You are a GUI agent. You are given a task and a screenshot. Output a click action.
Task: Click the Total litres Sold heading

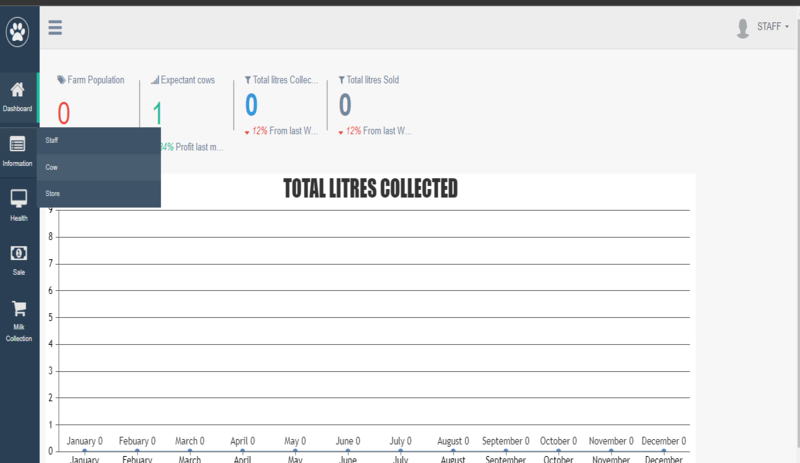[x=373, y=80]
